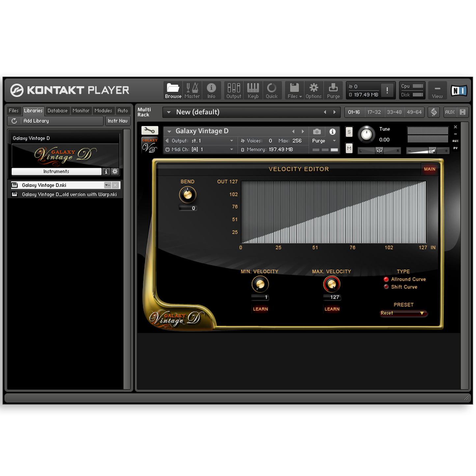Click LEARN under Min. Velocity
This screenshot has width=476, height=476.
[x=260, y=309]
